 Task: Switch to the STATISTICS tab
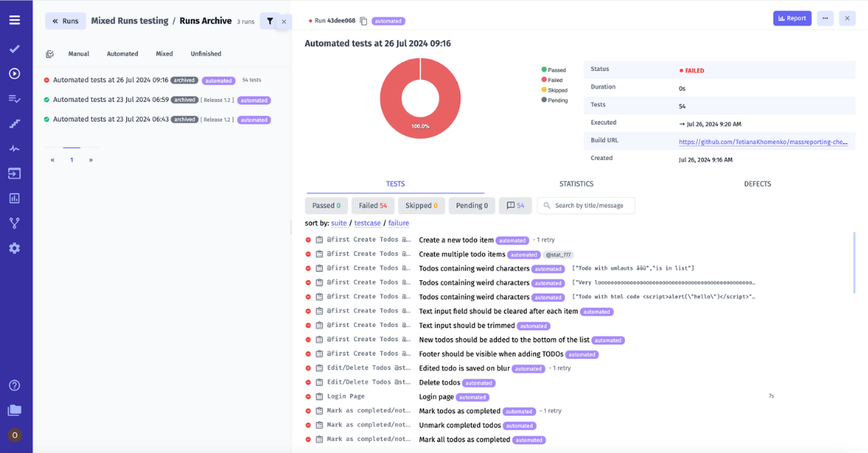pos(576,184)
